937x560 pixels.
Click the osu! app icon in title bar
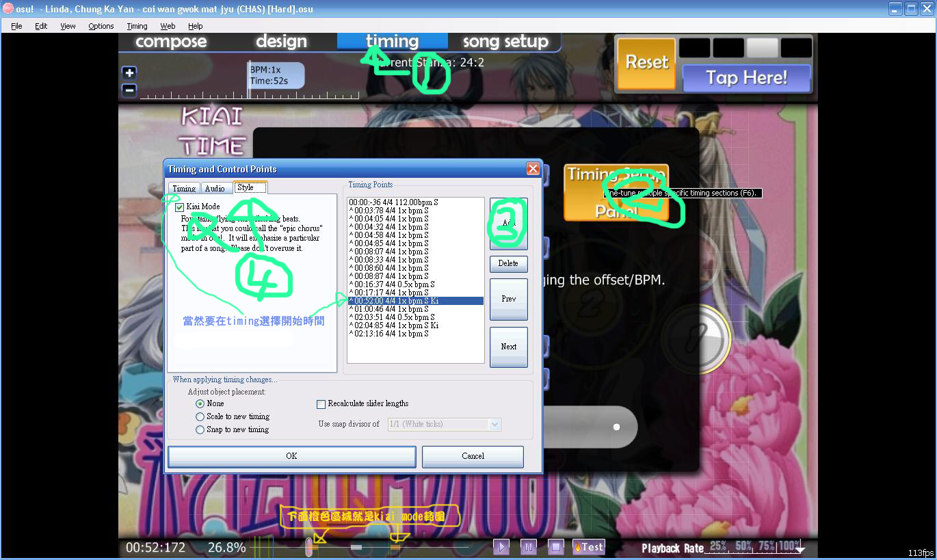[9, 8]
